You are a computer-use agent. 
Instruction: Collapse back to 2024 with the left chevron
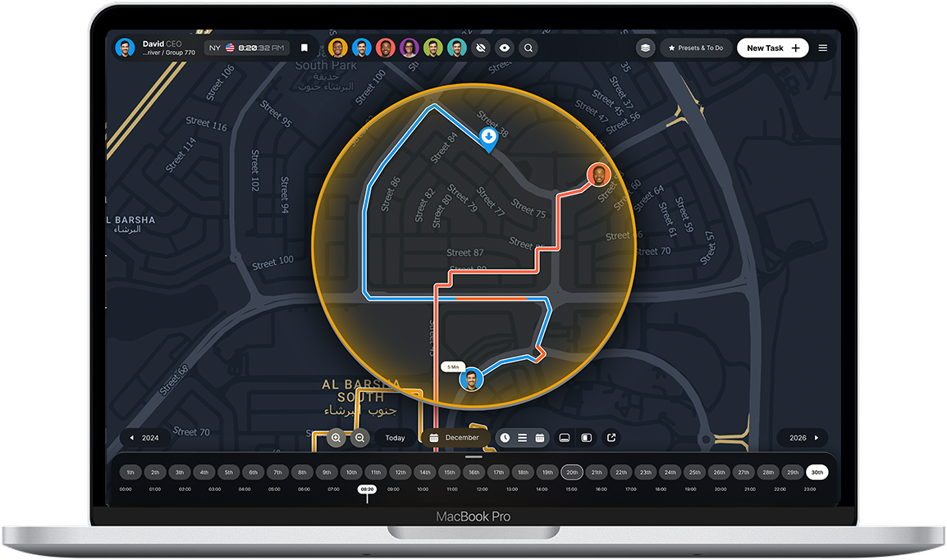(131, 438)
